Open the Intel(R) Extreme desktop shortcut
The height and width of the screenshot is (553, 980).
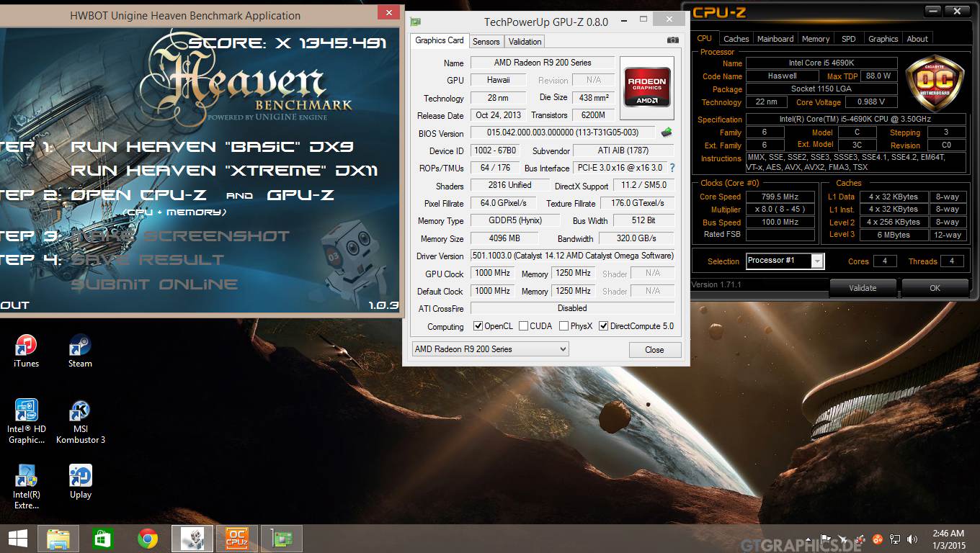pos(27,487)
